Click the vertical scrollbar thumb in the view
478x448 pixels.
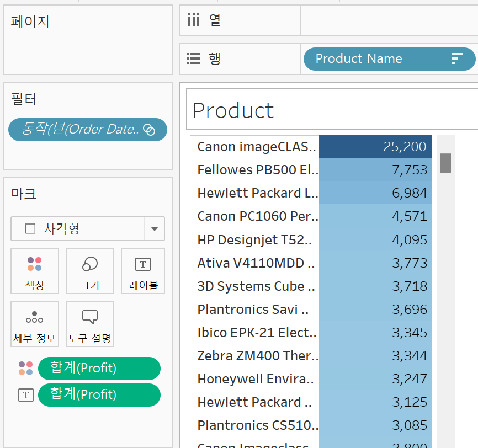coord(445,163)
